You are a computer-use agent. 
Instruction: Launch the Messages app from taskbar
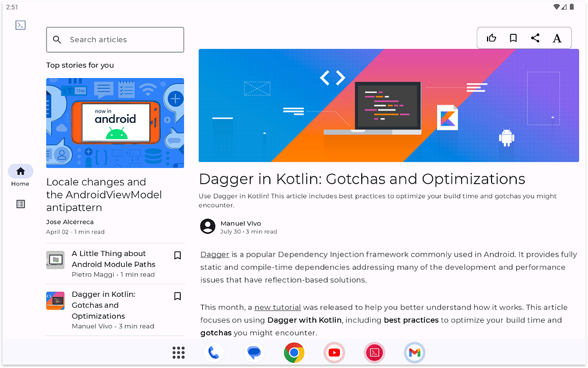[x=254, y=352]
